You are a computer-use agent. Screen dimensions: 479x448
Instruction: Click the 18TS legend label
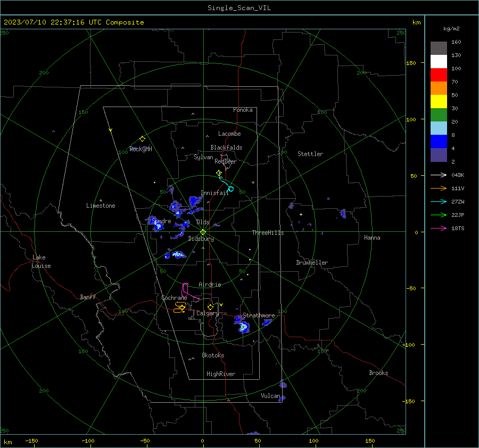pyautogui.click(x=458, y=228)
